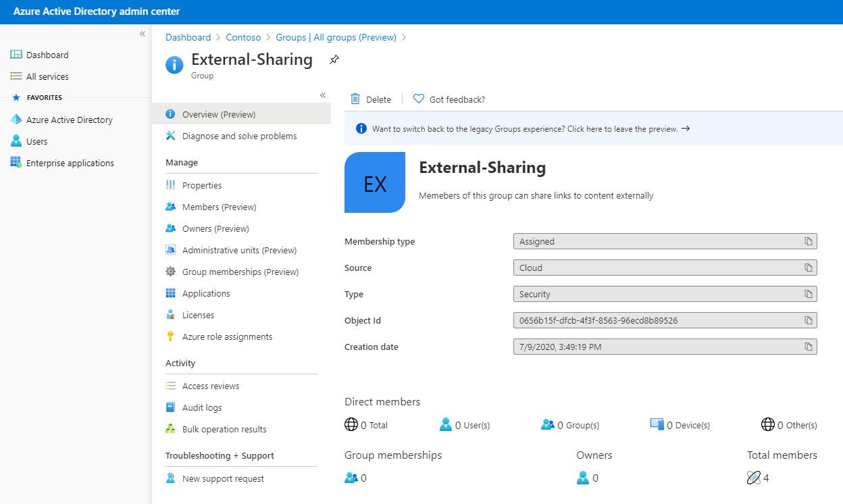Click the Diagnose and solve problems wrench icon
843x504 pixels.
click(x=170, y=136)
